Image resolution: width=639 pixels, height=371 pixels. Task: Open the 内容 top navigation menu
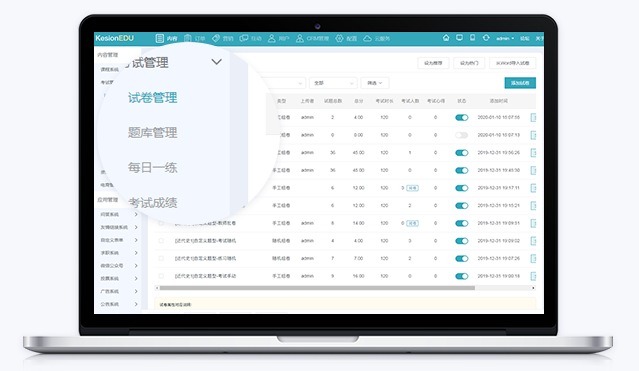tap(167, 38)
